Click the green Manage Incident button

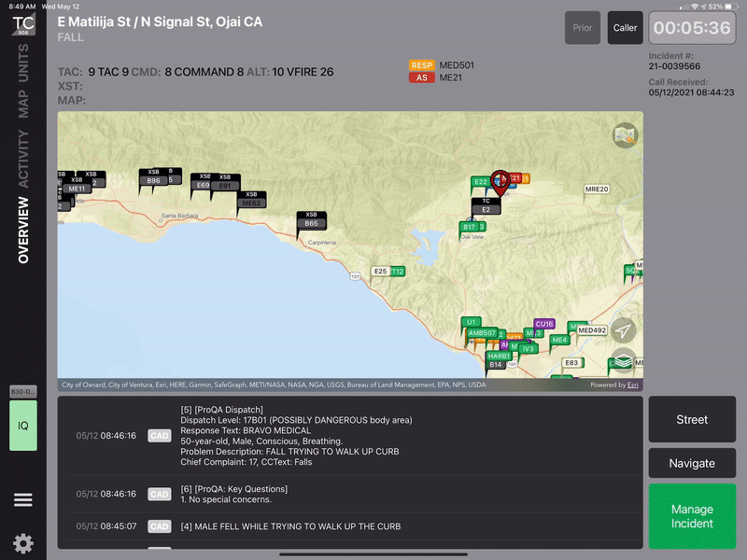692,516
